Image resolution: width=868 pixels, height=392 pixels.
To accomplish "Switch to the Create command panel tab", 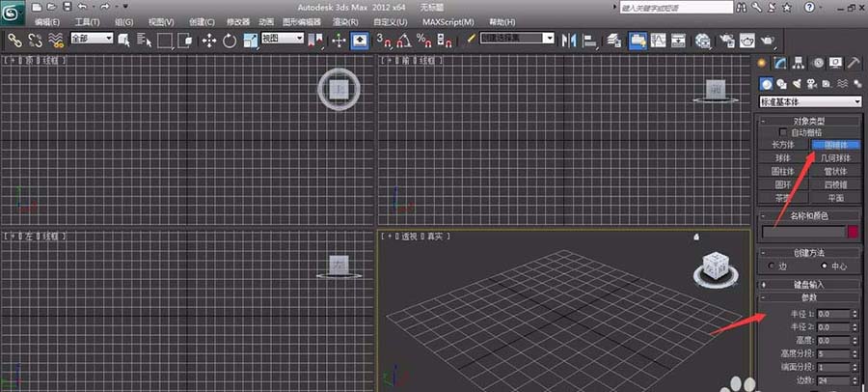I will [x=763, y=63].
